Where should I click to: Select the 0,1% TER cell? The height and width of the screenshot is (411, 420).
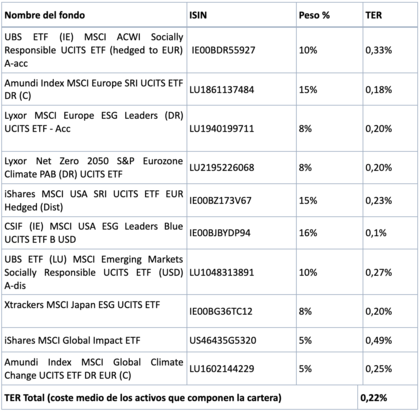376,233
